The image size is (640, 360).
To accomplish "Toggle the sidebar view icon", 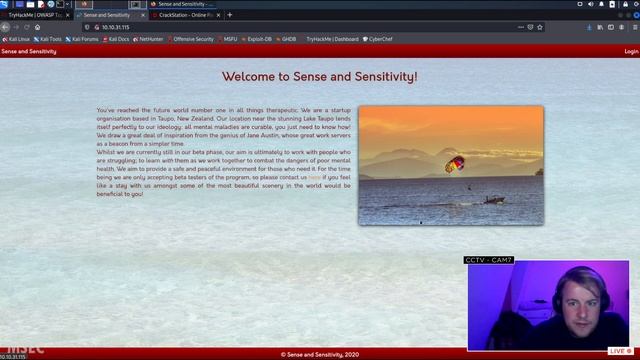I will point(611,27).
